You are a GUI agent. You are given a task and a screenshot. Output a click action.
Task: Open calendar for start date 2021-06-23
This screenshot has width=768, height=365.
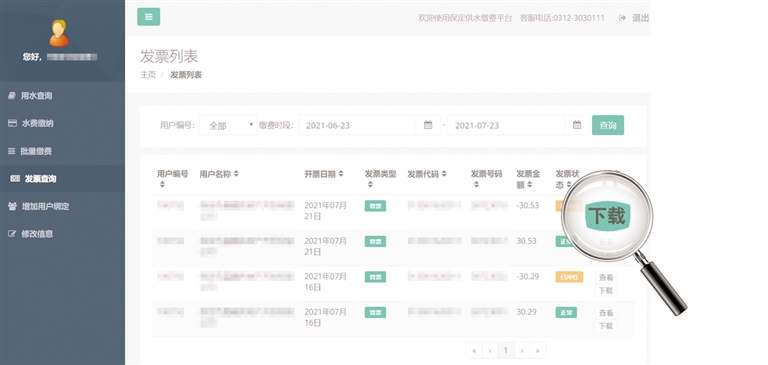click(428, 125)
